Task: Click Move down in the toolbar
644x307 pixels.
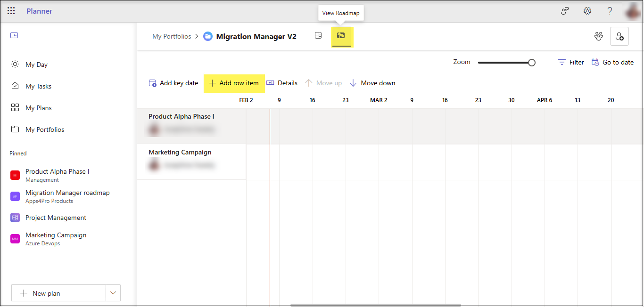Action: point(372,83)
